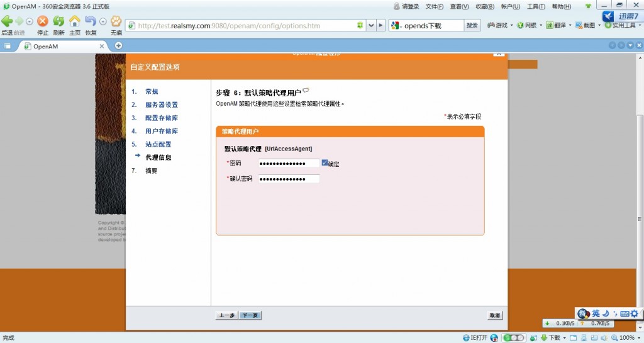Click the 搜索 search button
Image resolution: width=644 pixels, height=343 pixels.
[472, 25]
